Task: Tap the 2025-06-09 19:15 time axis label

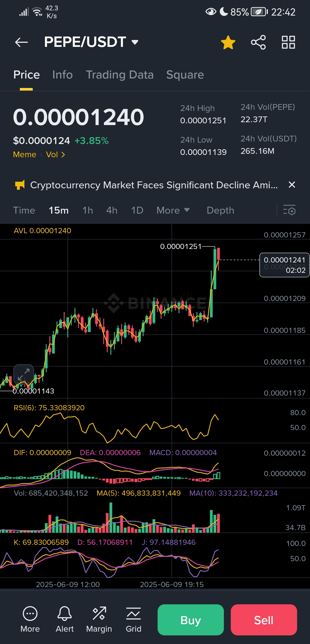Action: (x=172, y=584)
